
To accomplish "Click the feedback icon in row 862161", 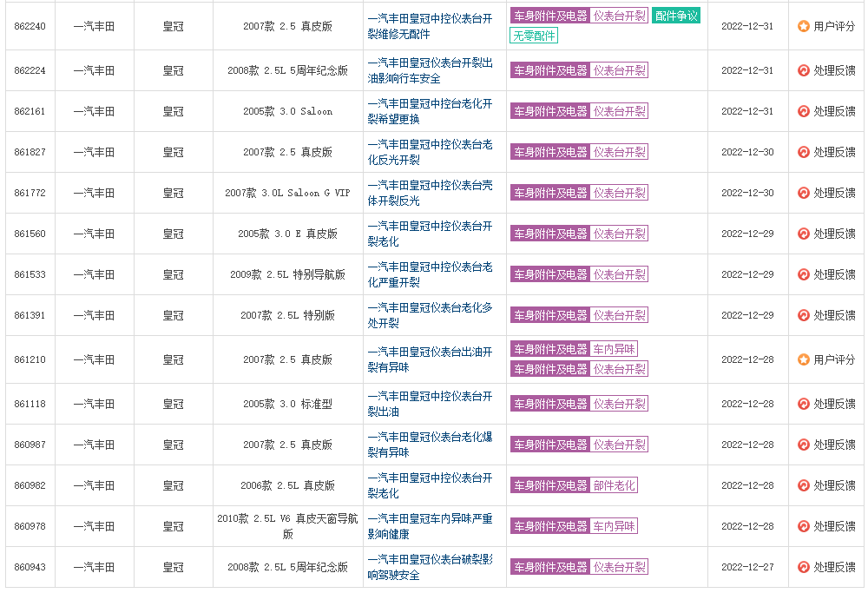I will pyautogui.click(x=803, y=111).
